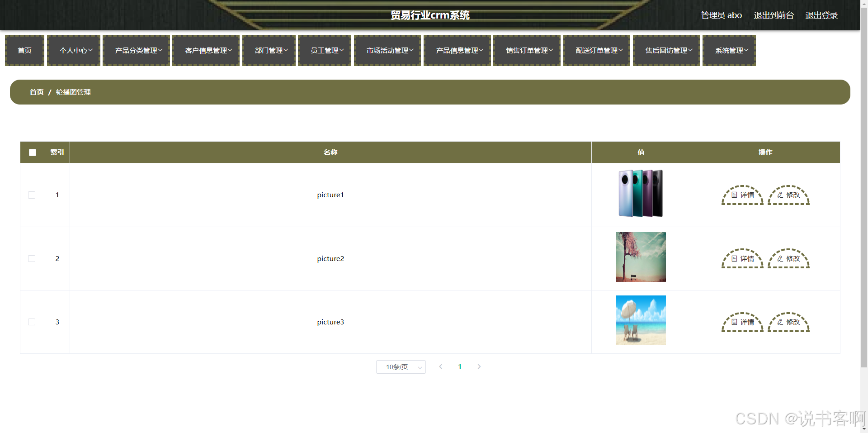Expand the 产品信息管理 menu
Screen dimensions: 868x433
pos(457,51)
